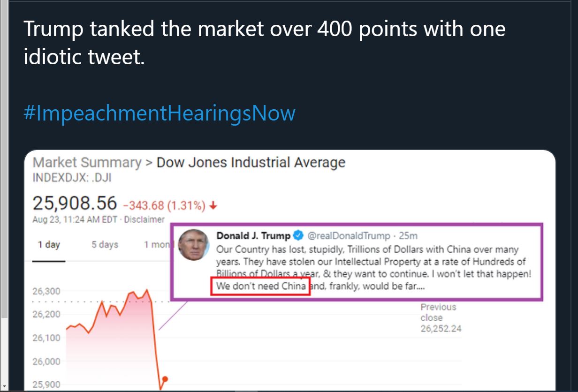Click Donald Trump's profile avatar
The height and width of the screenshot is (392, 578).
tap(194, 245)
